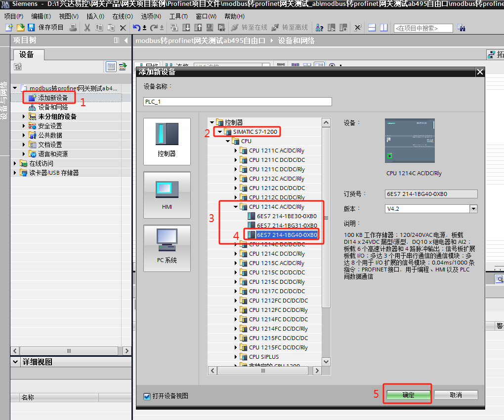
Task: Expand 公共数据 node
Action: pos(23,135)
